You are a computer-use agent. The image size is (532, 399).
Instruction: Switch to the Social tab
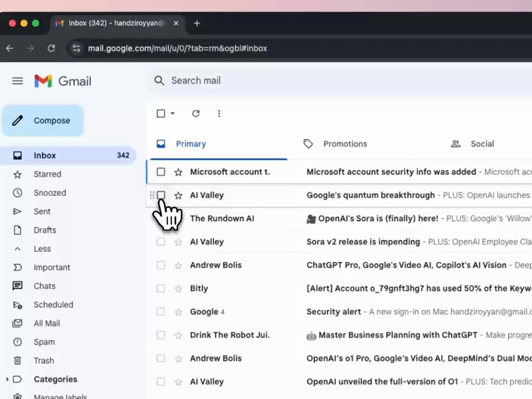point(482,144)
